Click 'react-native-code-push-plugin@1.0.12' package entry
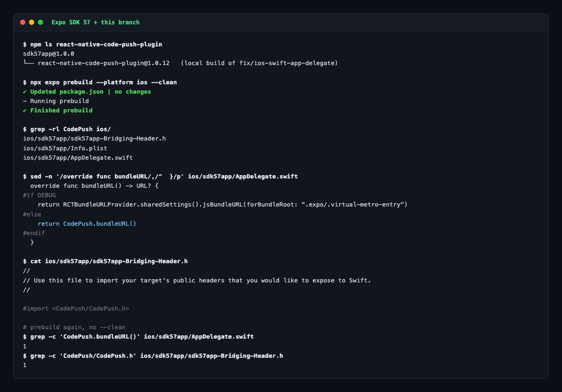 [x=104, y=63]
